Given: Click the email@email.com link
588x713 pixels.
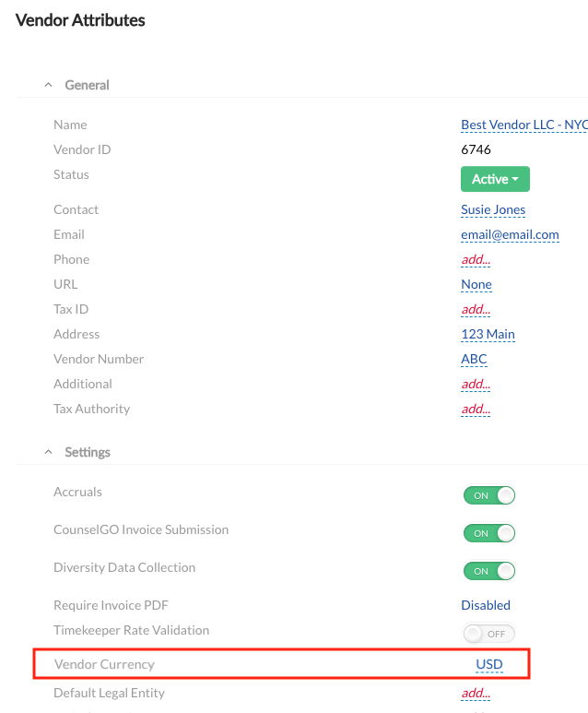Looking at the screenshot, I should click(x=510, y=234).
